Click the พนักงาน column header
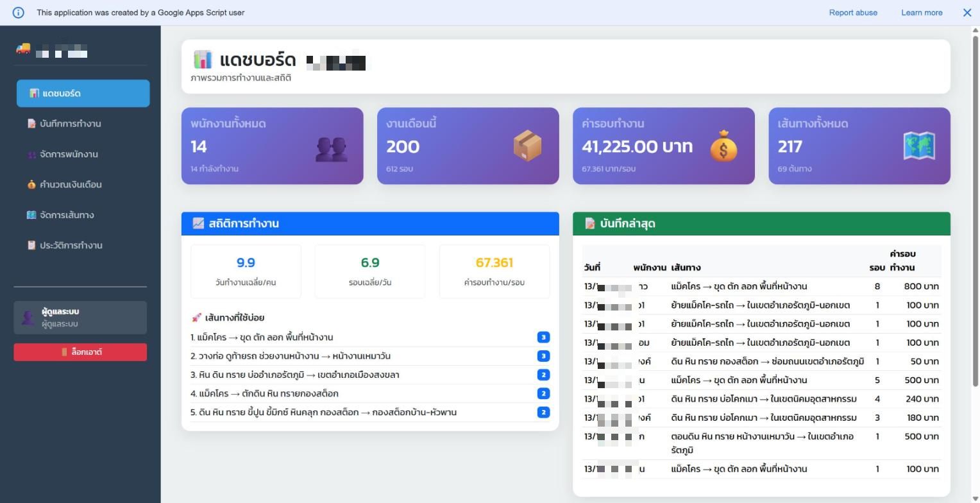The height and width of the screenshot is (503, 980). click(650, 268)
